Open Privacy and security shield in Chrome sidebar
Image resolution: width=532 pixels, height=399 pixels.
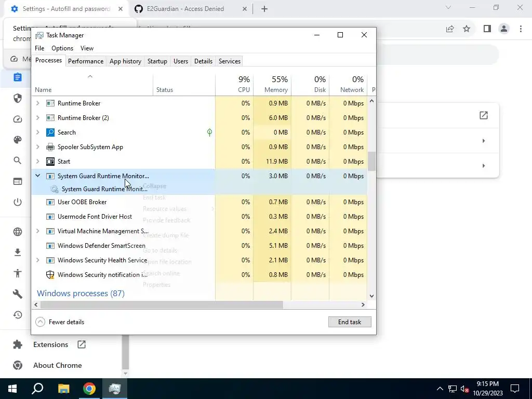pyautogui.click(x=18, y=98)
